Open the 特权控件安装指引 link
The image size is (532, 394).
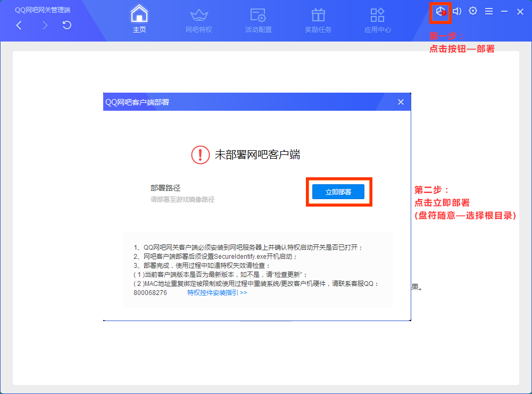217,293
